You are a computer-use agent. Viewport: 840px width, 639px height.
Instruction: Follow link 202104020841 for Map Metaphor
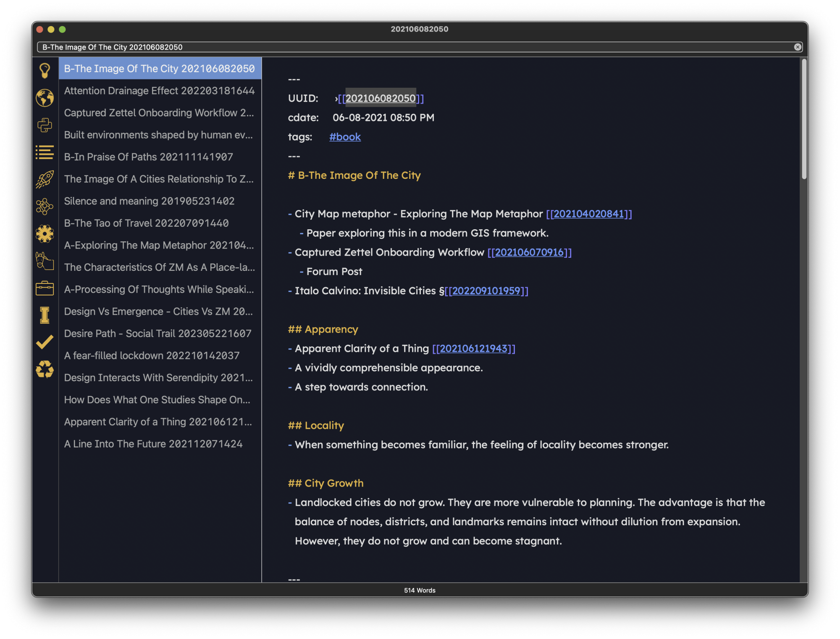589,214
